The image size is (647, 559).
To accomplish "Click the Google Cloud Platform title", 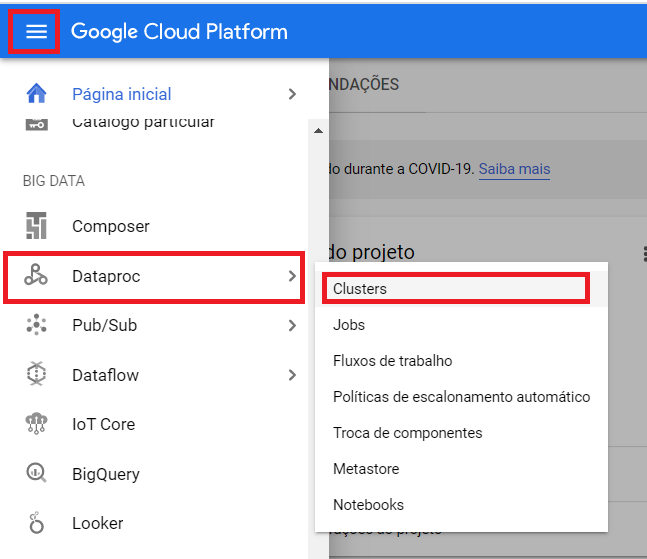I will (179, 32).
